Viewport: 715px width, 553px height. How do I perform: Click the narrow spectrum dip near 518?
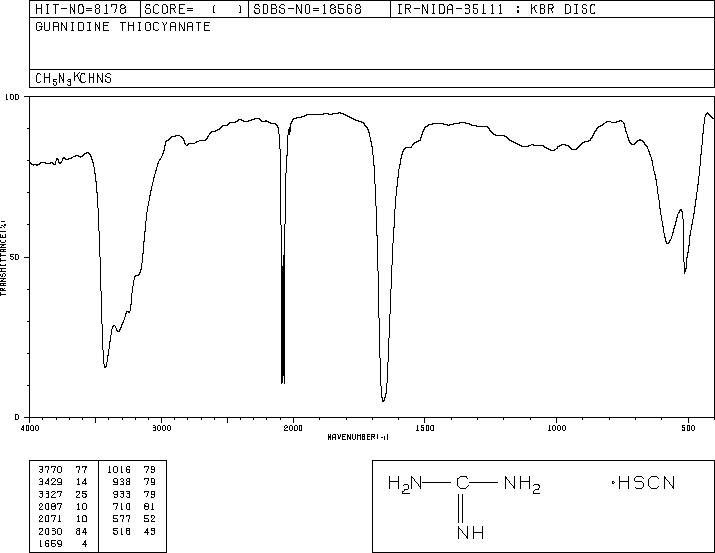click(x=685, y=271)
